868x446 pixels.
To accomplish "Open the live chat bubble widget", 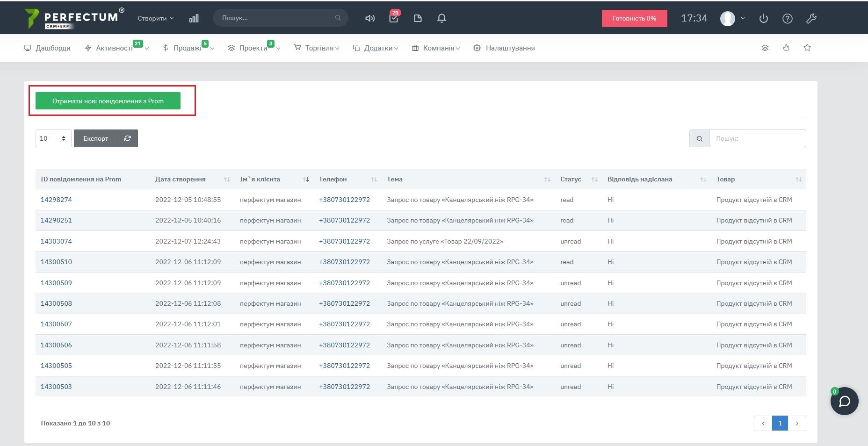I will click(844, 401).
